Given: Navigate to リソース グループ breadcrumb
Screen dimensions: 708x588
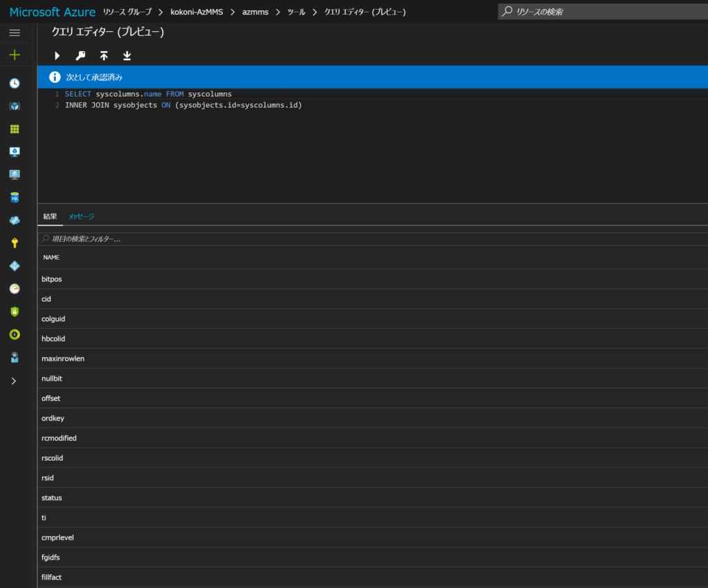Looking at the screenshot, I should tap(127, 12).
